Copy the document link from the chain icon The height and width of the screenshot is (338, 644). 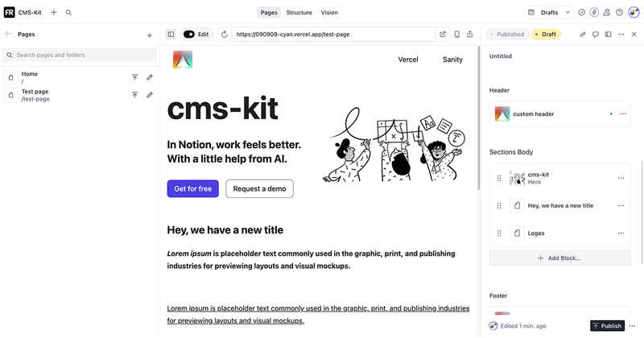pos(582,34)
